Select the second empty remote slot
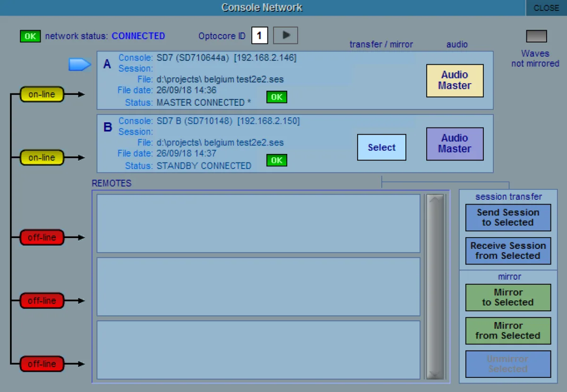The height and width of the screenshot is (392, 567). [x=258, y=287]
